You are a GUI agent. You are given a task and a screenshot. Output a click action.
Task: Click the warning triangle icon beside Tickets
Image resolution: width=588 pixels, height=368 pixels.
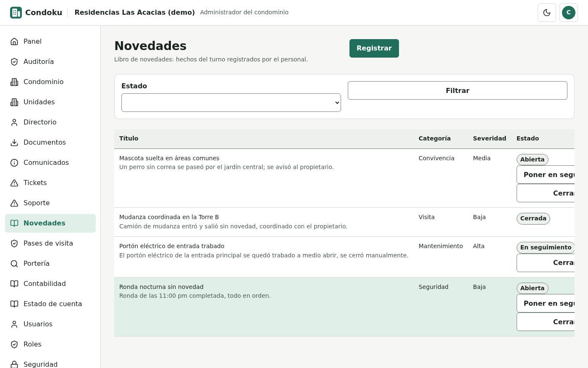14,183
